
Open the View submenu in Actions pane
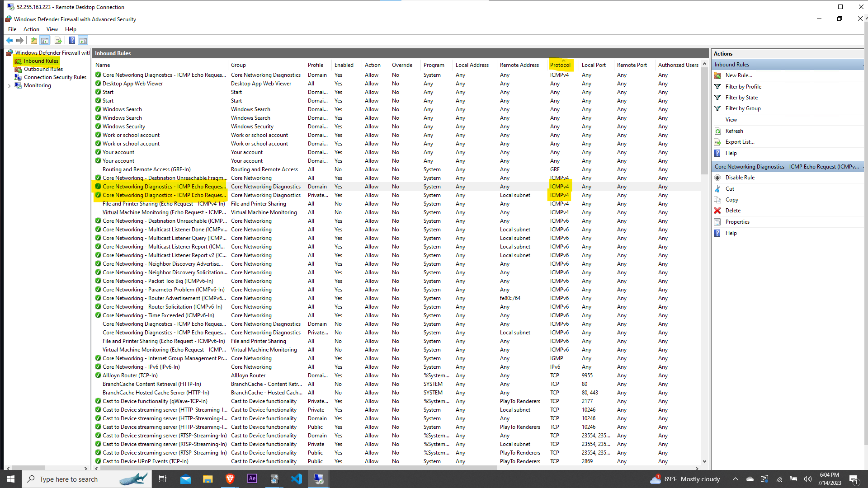pos(731,120)
